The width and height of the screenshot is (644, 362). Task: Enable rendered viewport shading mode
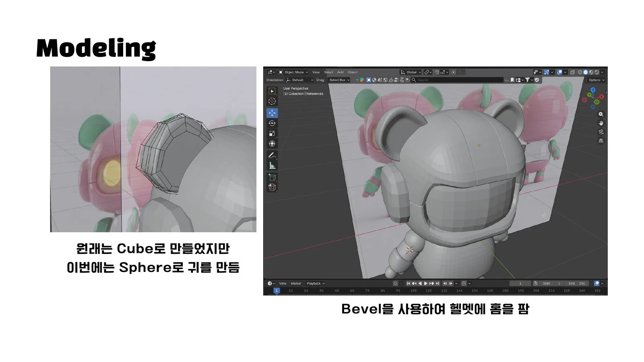[x=597, y=72]
